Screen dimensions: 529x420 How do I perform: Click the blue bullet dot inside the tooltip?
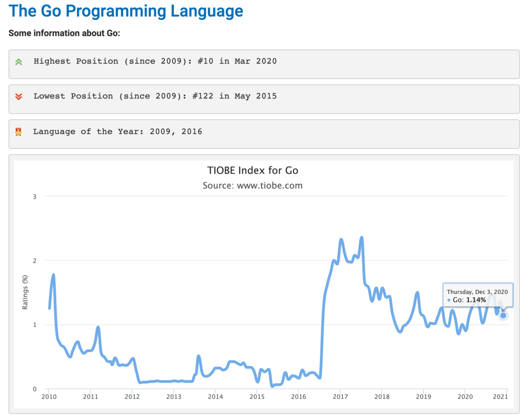(449, 300)
